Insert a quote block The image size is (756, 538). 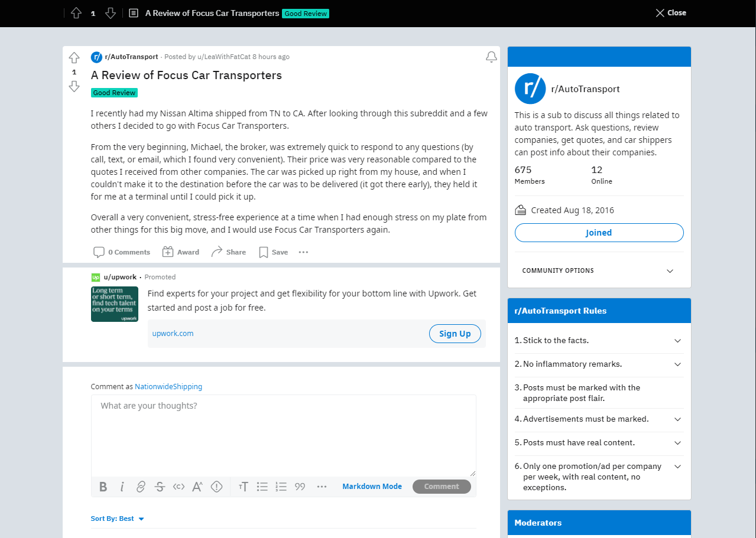300,487
